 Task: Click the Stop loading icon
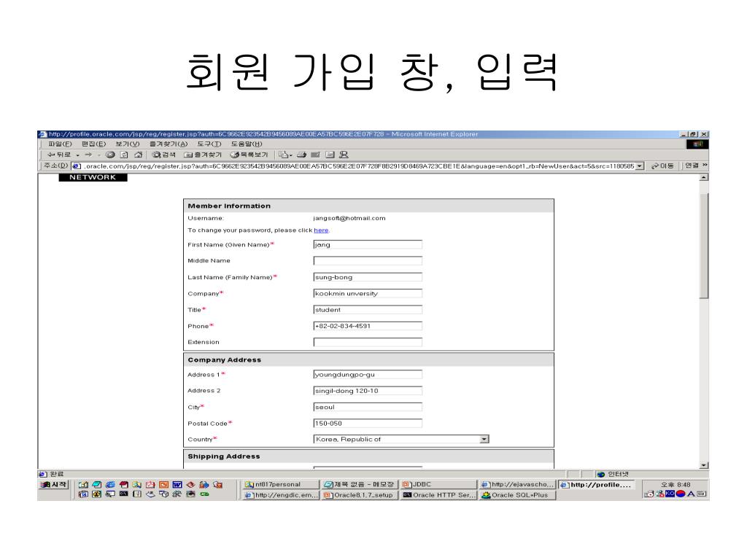pos(110,155)
